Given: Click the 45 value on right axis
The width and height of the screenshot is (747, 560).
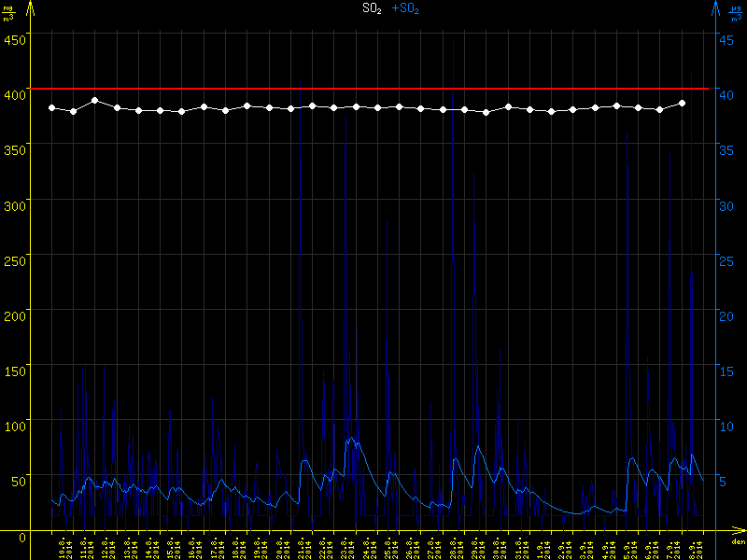Looking at the screenshot, I should click(x=728, y=39).
